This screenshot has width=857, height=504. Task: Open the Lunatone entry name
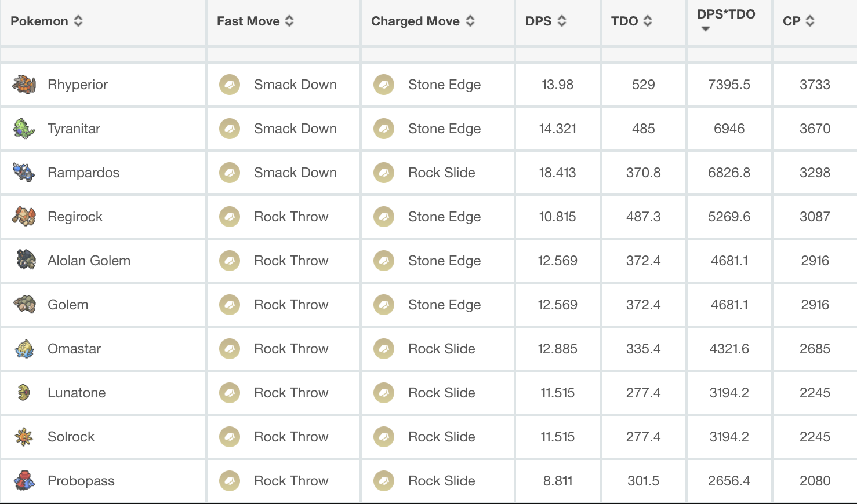[x=77, y=393]
